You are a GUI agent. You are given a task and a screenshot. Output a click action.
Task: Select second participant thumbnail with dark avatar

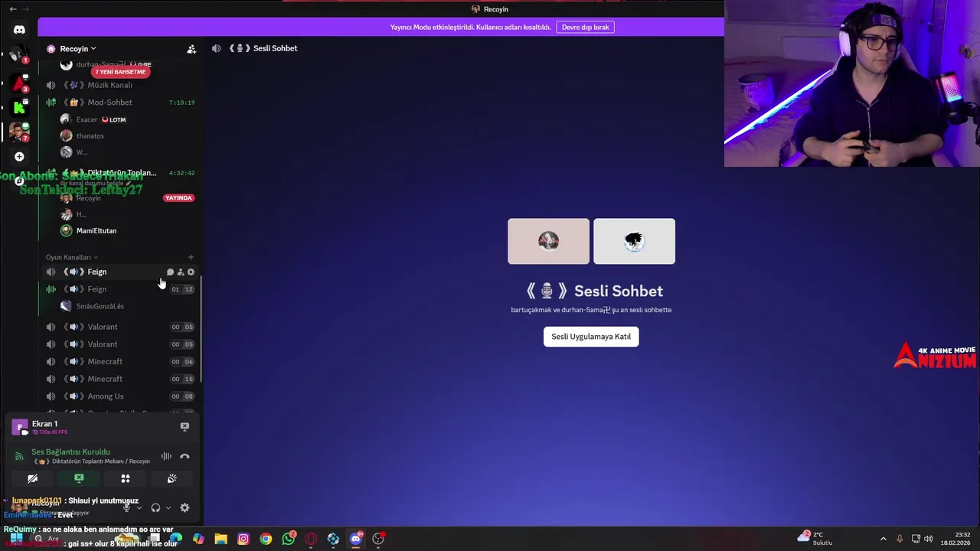634,241
